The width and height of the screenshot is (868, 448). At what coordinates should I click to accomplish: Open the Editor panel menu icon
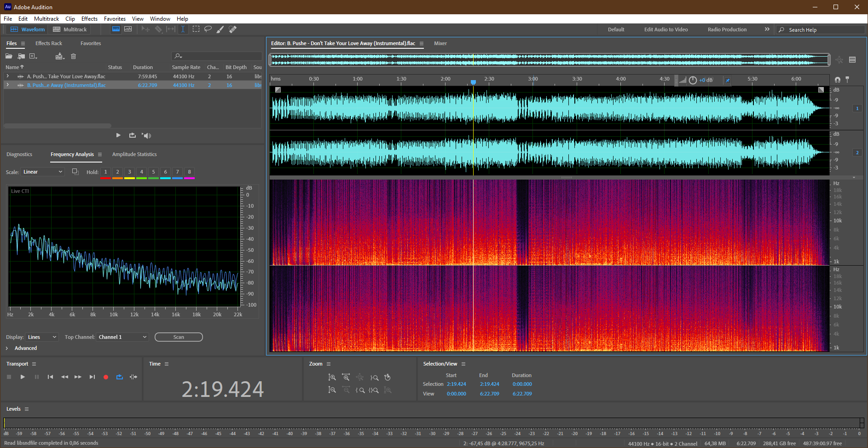(421, 43)
